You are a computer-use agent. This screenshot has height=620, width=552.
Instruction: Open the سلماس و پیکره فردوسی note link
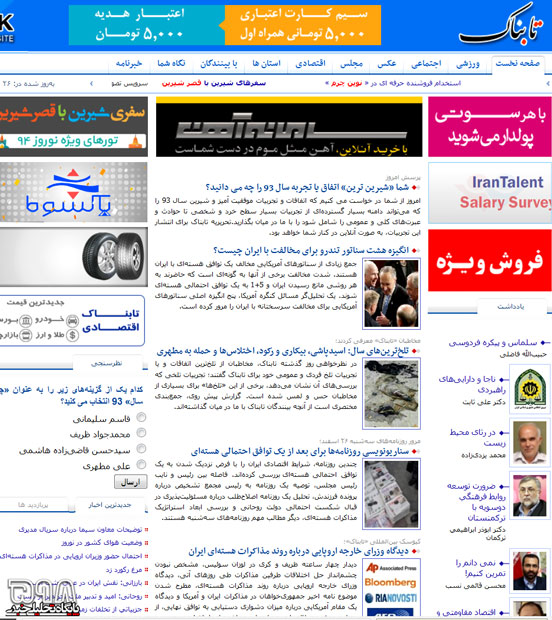coord(493,343)
